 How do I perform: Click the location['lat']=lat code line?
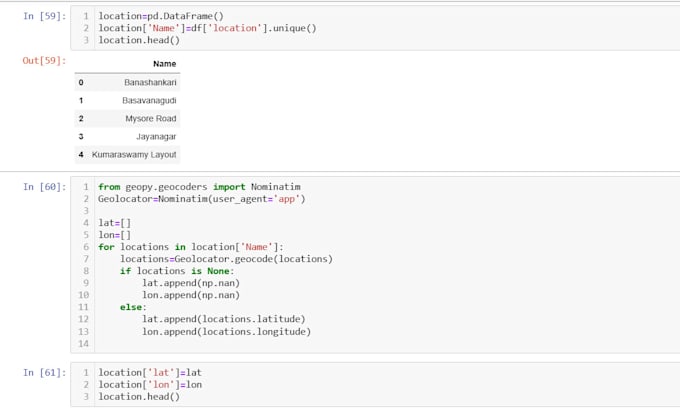[x=150, y=372]
